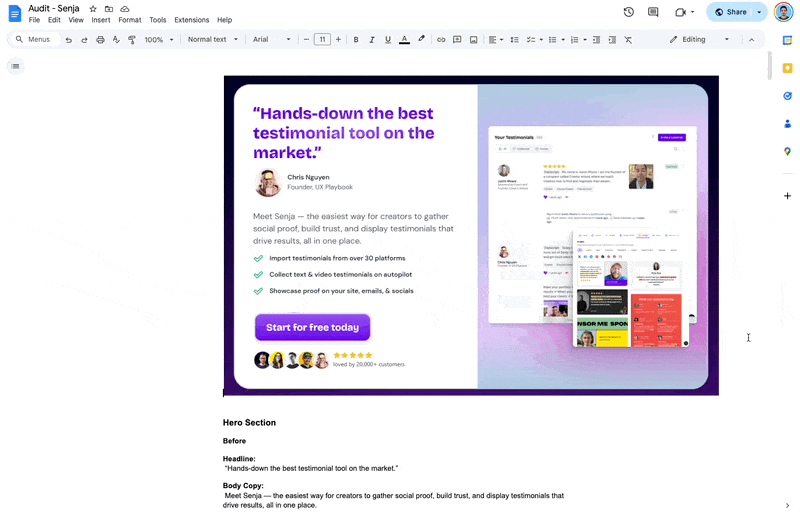Toggle the numbered list button
This screenshot has width=800, height=516.
(x=574, y=39)
